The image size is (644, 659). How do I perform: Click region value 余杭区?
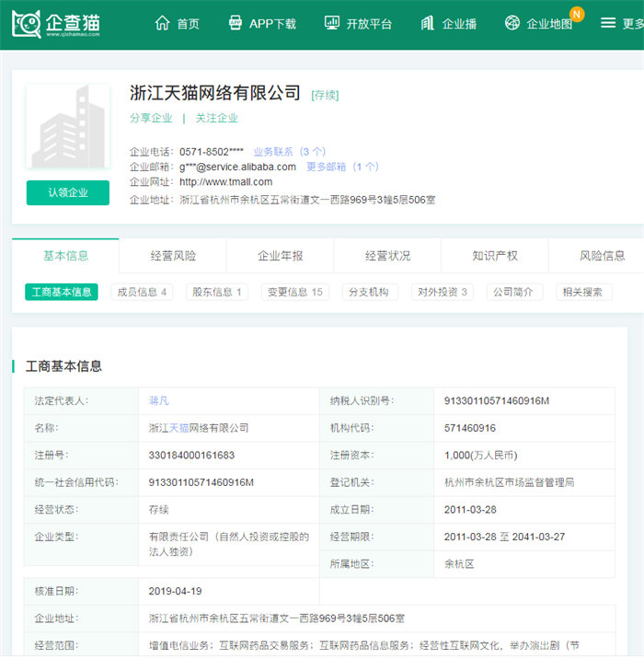tap(459, 564)
